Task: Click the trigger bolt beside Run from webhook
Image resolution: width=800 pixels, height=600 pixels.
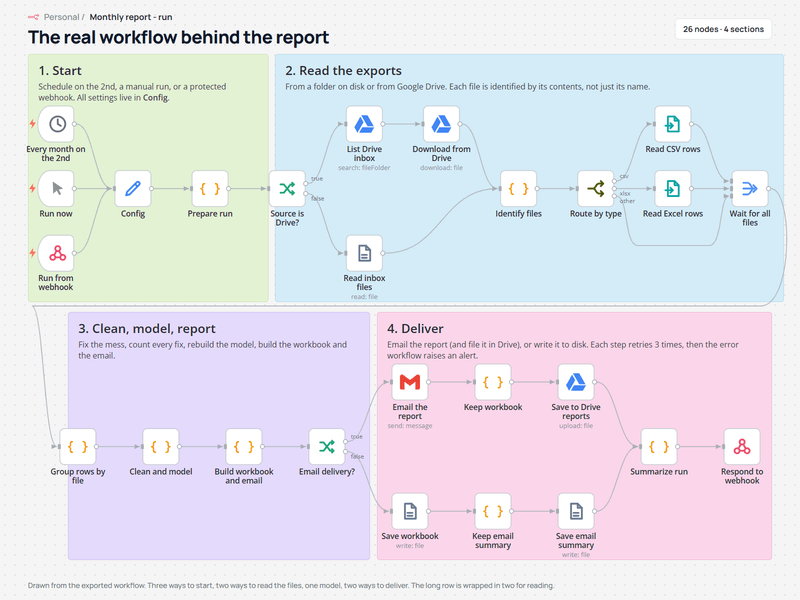Action: point(32,253)
